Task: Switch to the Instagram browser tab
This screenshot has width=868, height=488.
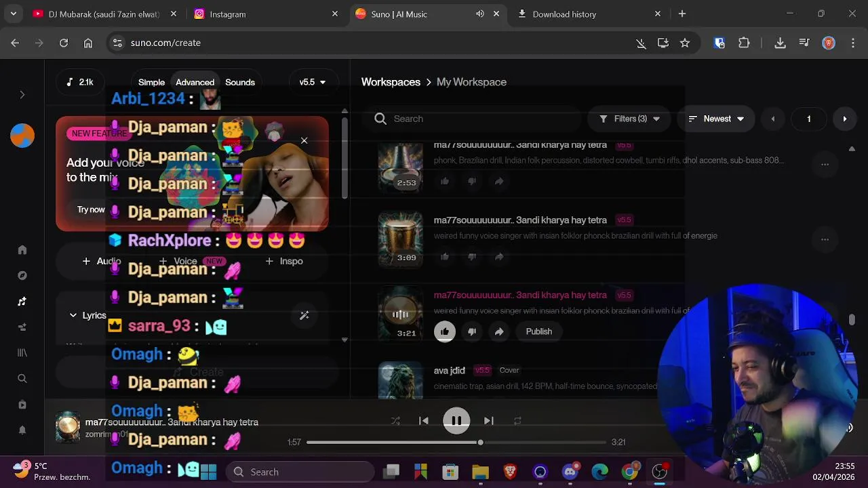Action: (x=264, y=14)
